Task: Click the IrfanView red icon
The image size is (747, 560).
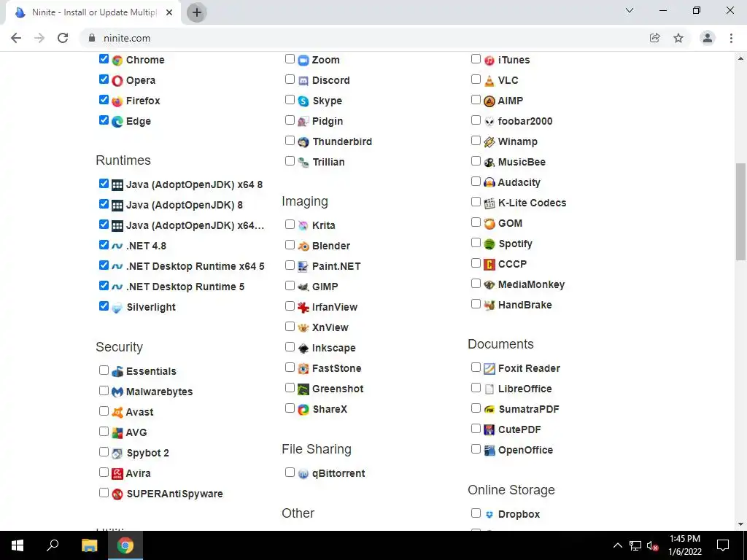Action: tap(303, 307)
